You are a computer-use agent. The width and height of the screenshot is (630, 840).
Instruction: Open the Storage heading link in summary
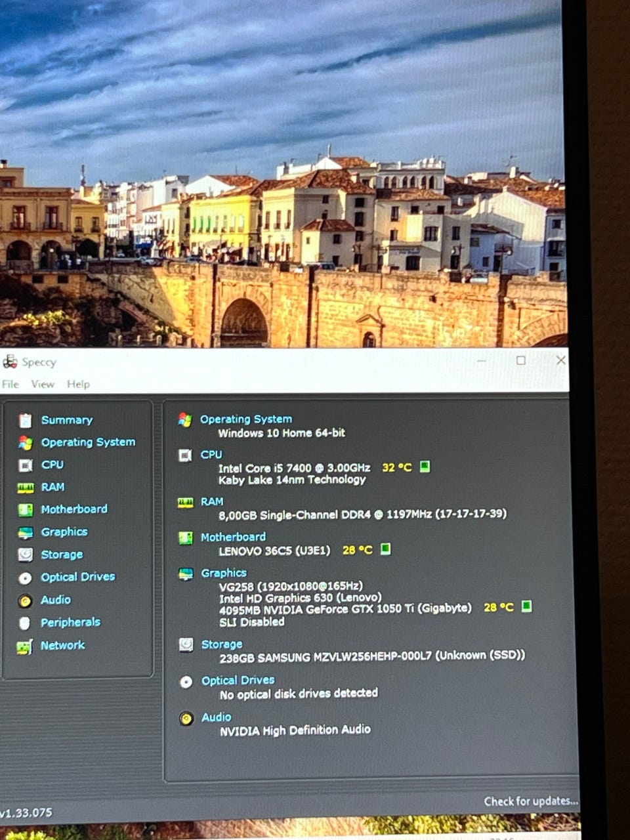(222, 644)
